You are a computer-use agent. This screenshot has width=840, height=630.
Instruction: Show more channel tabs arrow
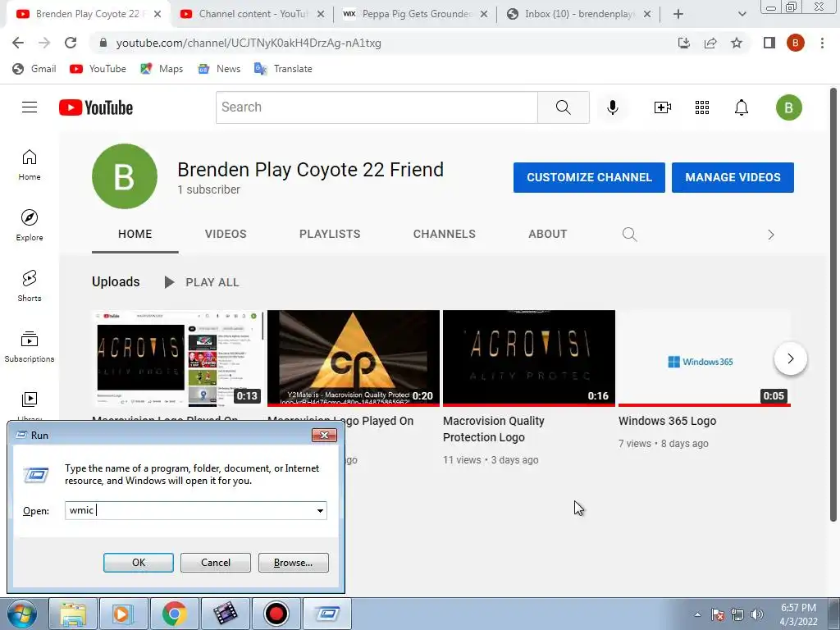(x=770, y=235)
